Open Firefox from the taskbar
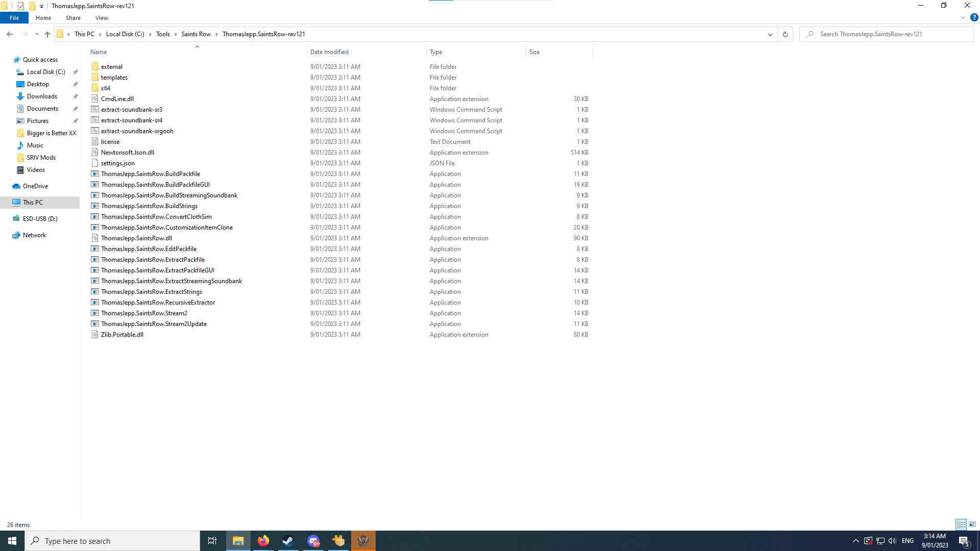This screenshot has height=551, width=980. [263, 541]
